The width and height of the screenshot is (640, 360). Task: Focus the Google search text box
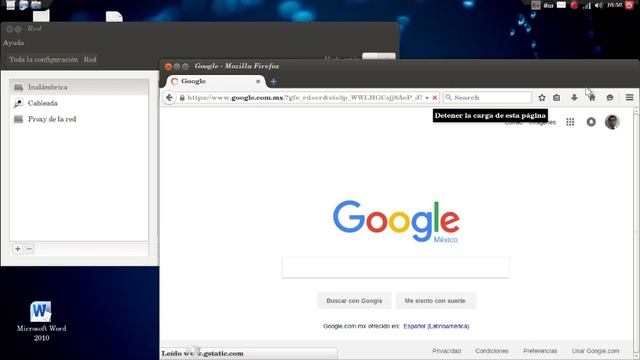[396, 267]
